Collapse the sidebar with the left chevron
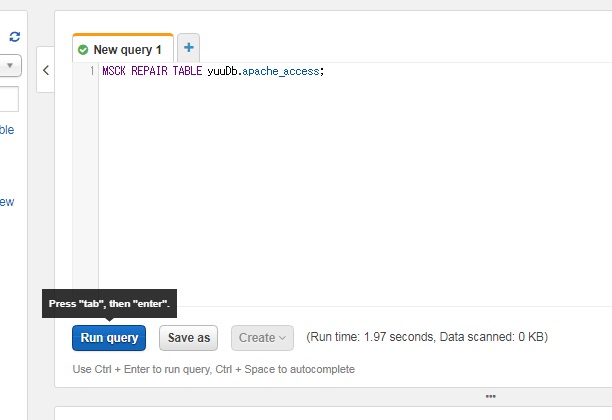612x420 pixels. click(x=46, y=70)
